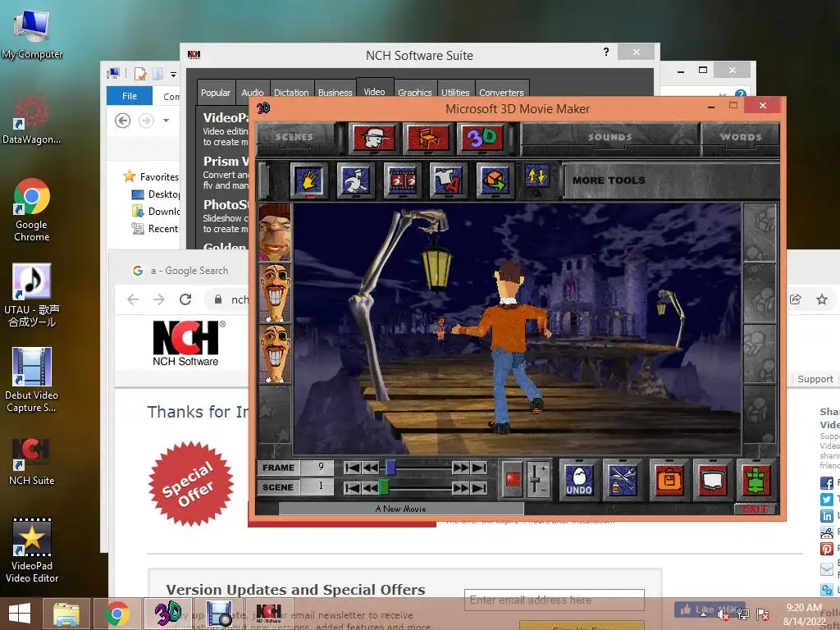Click the Reload button in Chrome

point(185,299)
